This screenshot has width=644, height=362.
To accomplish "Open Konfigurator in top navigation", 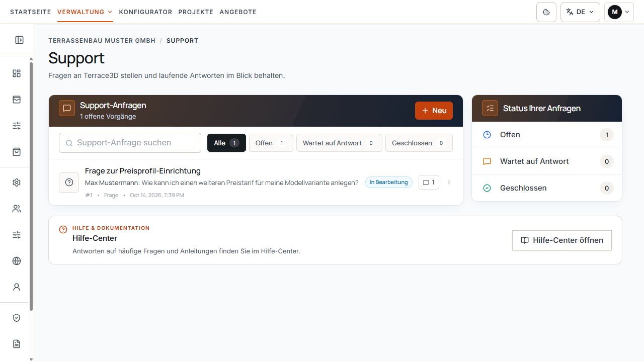I will [145, 12].
